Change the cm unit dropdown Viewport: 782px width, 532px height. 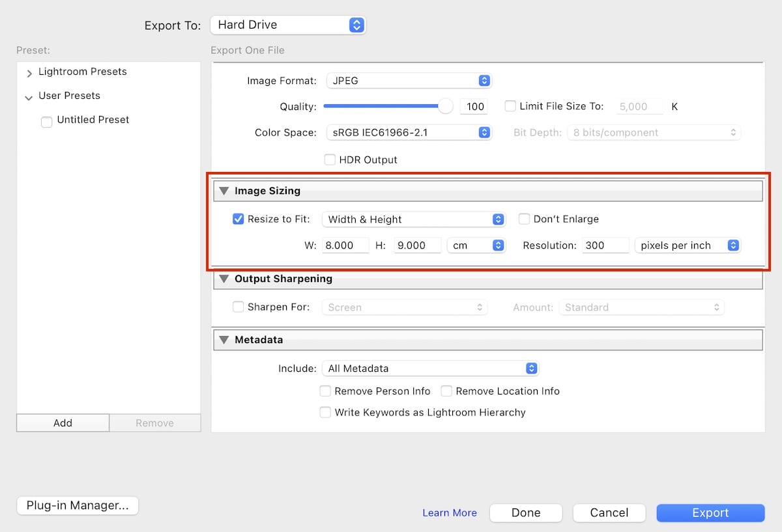[476, 245]
